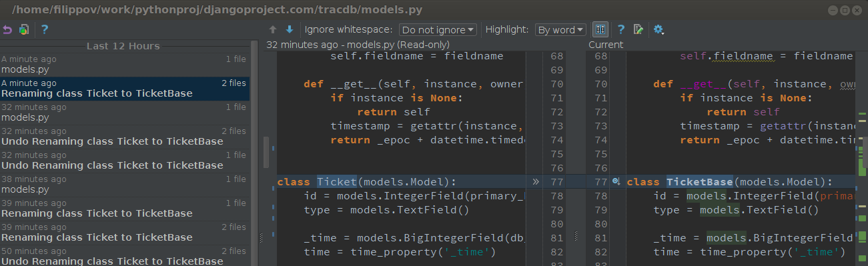Toggle synchronize scrolling button
Image resolution: width=868 pixels, height=266 pixels.
coord(600,29)
